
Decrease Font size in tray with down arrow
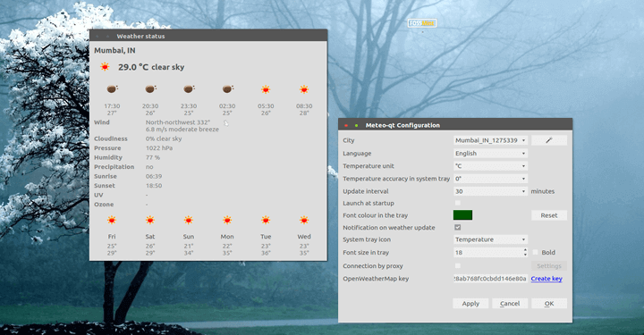(x=525, y=255)
